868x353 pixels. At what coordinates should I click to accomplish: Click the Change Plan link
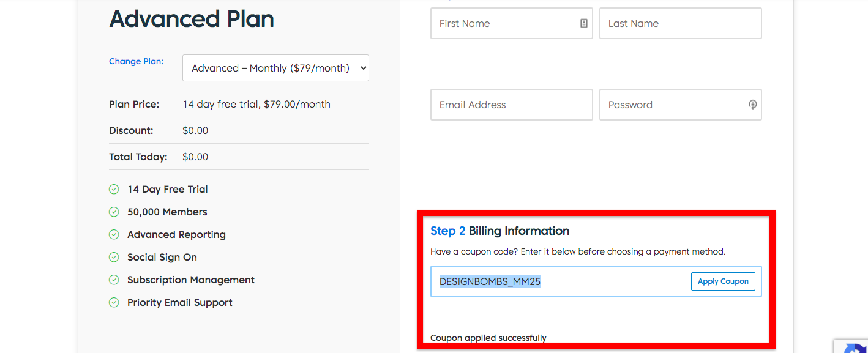136,61
